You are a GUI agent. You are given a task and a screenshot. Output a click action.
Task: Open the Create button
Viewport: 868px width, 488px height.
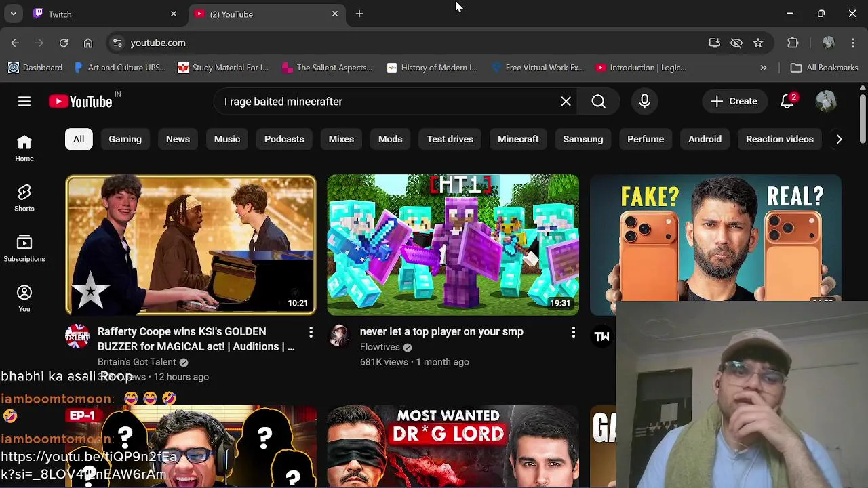tap(734, 102)
